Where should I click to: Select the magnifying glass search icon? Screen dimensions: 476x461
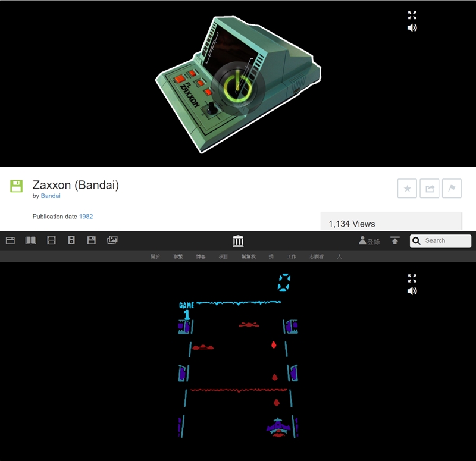pyautogui.click(x=416, y=241)
